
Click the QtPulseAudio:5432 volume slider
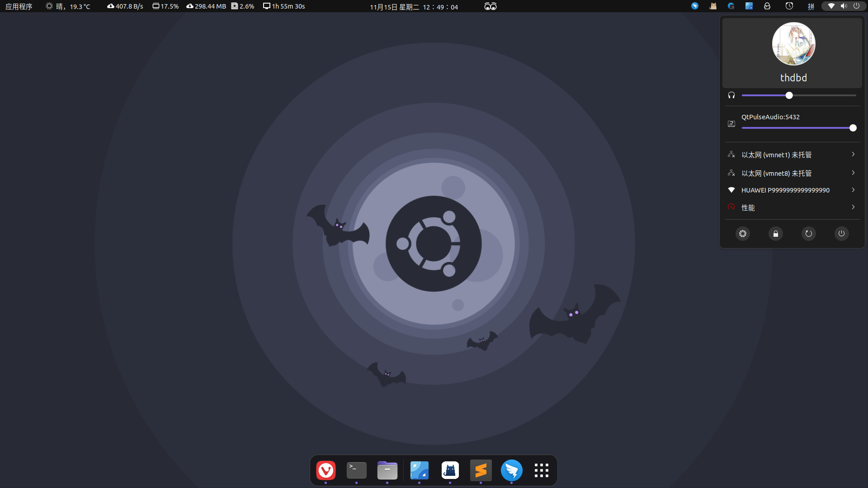pos(797,128)
